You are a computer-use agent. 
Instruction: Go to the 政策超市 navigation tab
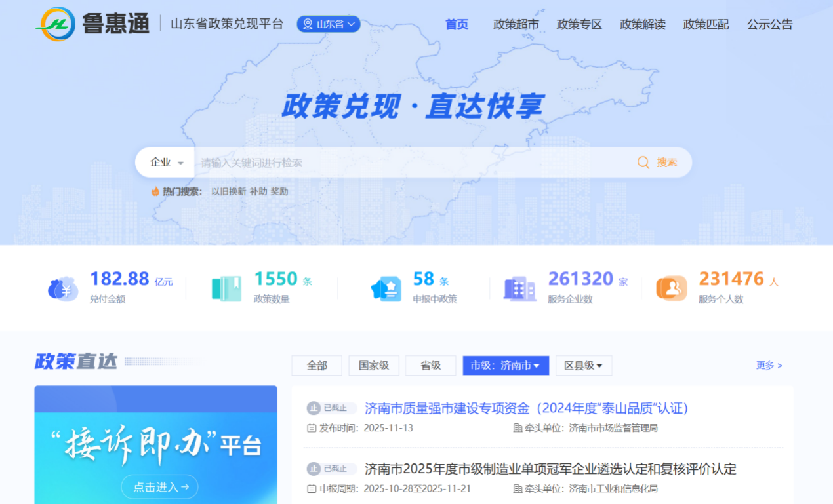click(516, 25)
